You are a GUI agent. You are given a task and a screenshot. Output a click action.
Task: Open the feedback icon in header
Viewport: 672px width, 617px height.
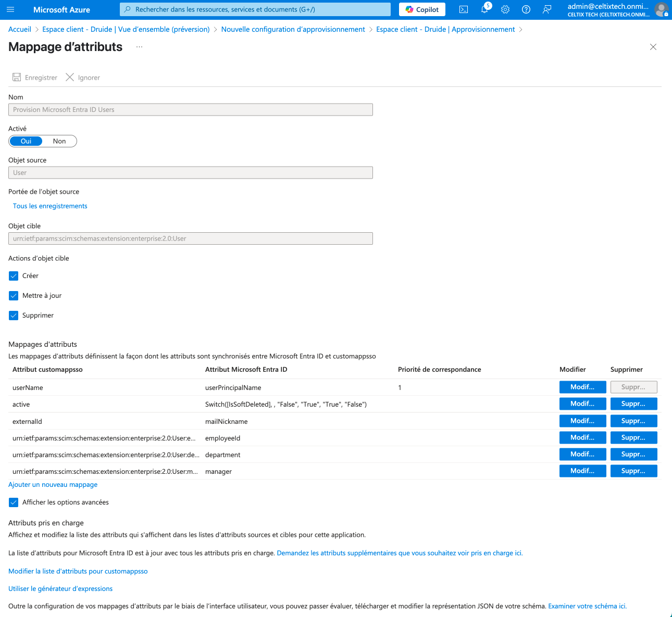pos(547,9)
